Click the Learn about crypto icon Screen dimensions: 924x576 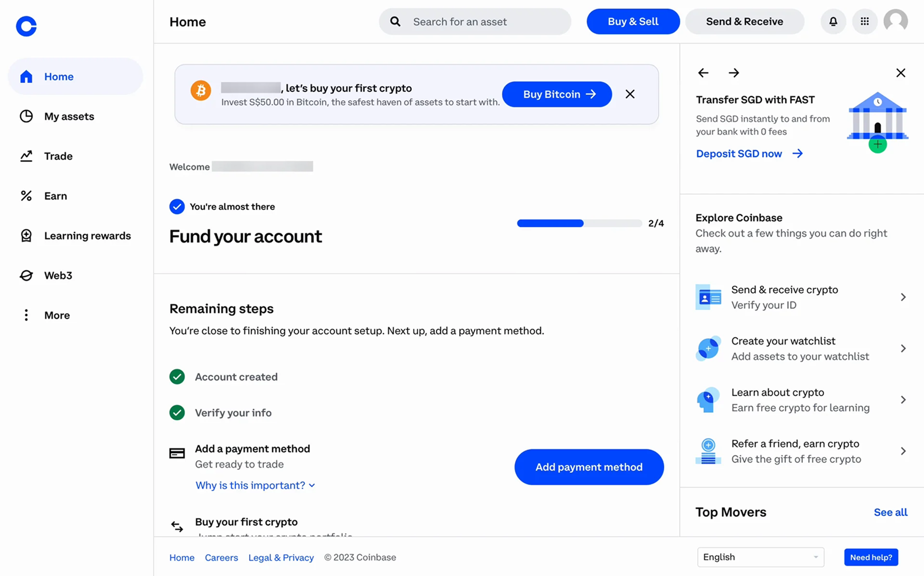(x=708, y=400)
